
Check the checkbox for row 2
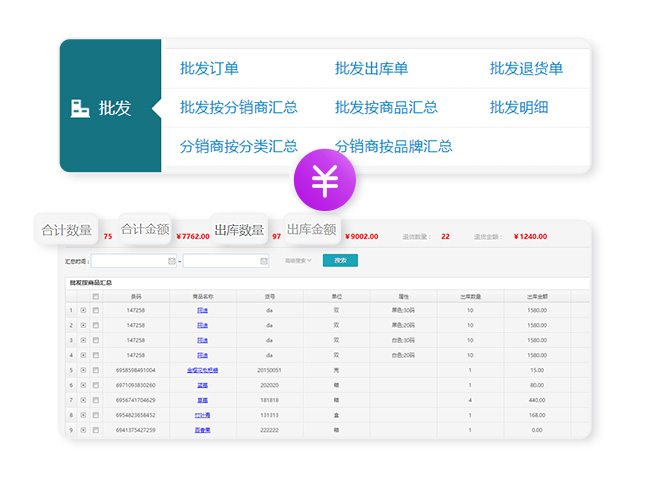point(96,326)
